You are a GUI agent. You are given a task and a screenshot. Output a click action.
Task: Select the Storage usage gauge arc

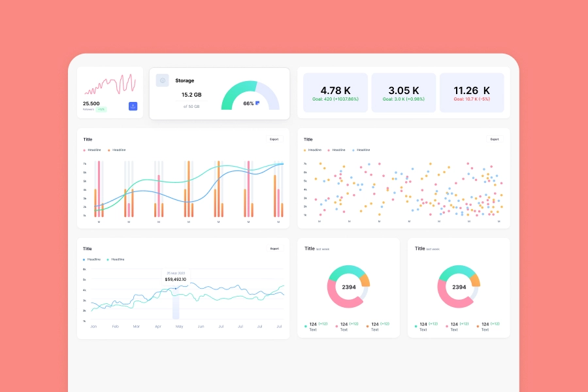click(250, 95)
